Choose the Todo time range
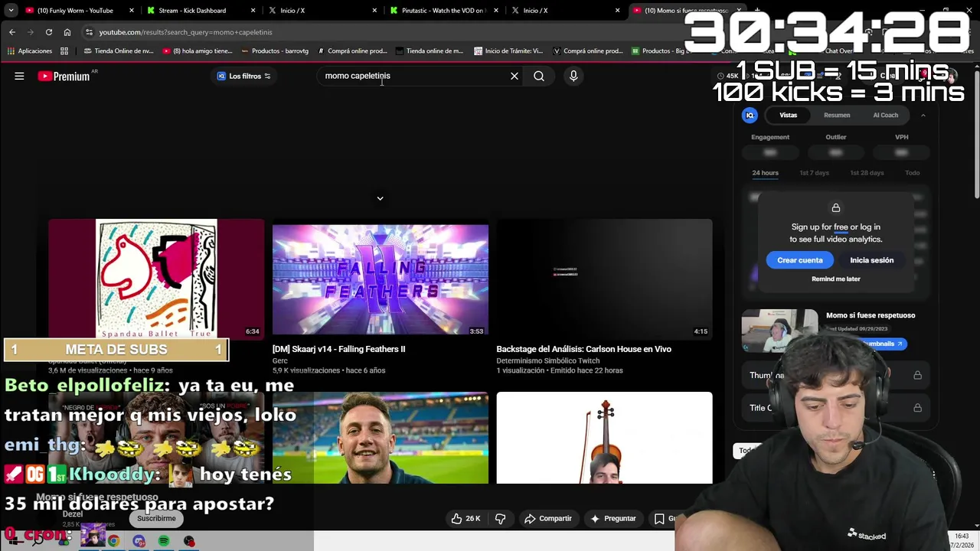Screen dimensions: 980x551 click(x=912, y=173)
